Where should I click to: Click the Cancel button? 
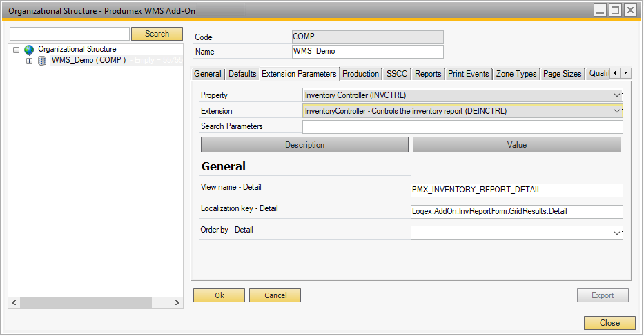275,295
